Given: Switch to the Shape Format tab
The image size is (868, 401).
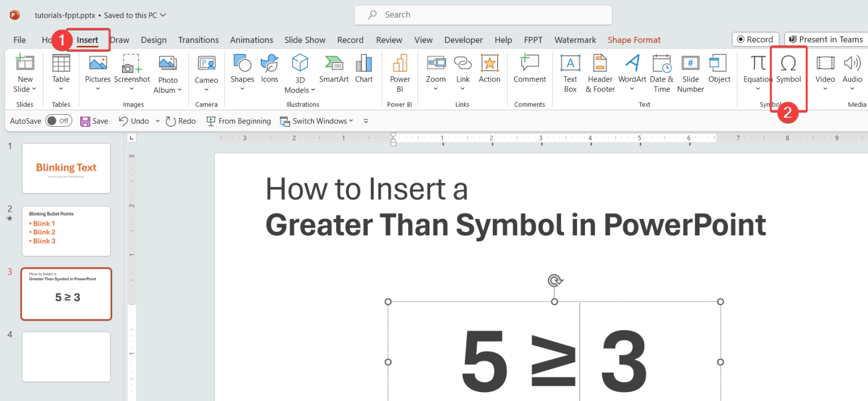Looking at the screenshot, I should (633, 40).
